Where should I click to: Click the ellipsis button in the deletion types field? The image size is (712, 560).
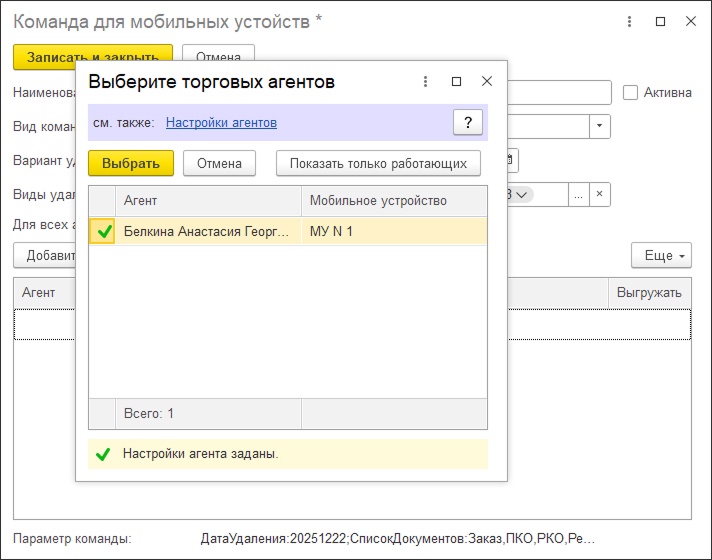579,194
